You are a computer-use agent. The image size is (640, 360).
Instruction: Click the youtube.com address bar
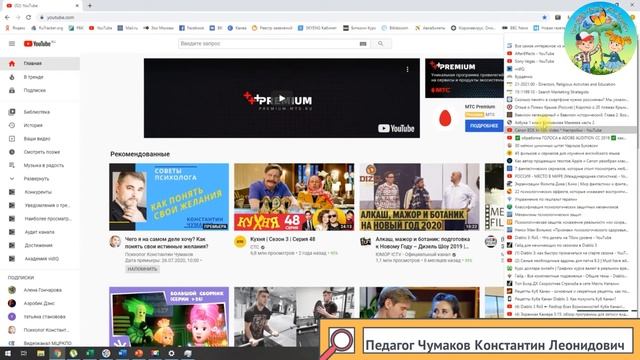coord(286,18)
